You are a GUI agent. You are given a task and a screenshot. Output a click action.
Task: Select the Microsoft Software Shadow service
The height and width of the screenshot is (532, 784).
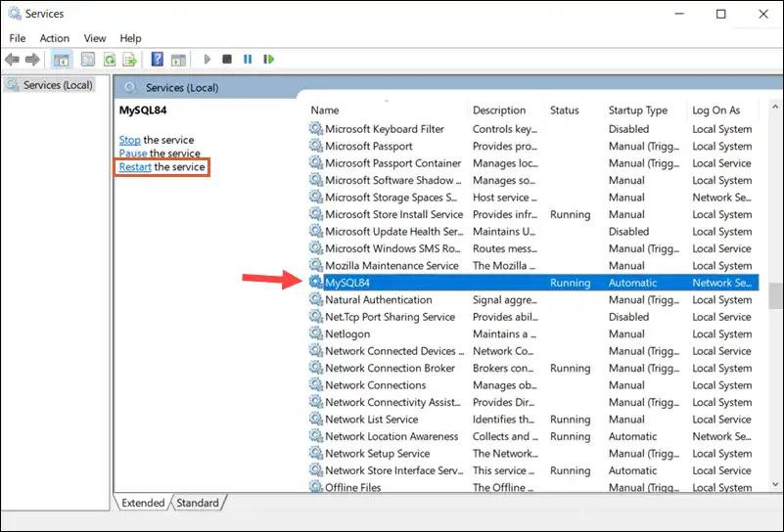(x=533, y=180)
